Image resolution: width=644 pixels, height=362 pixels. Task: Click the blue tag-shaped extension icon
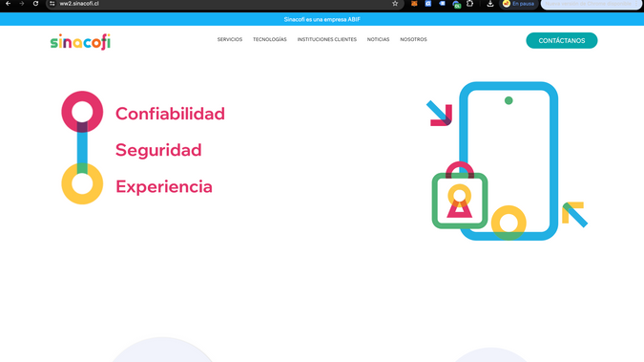point(442,3)
